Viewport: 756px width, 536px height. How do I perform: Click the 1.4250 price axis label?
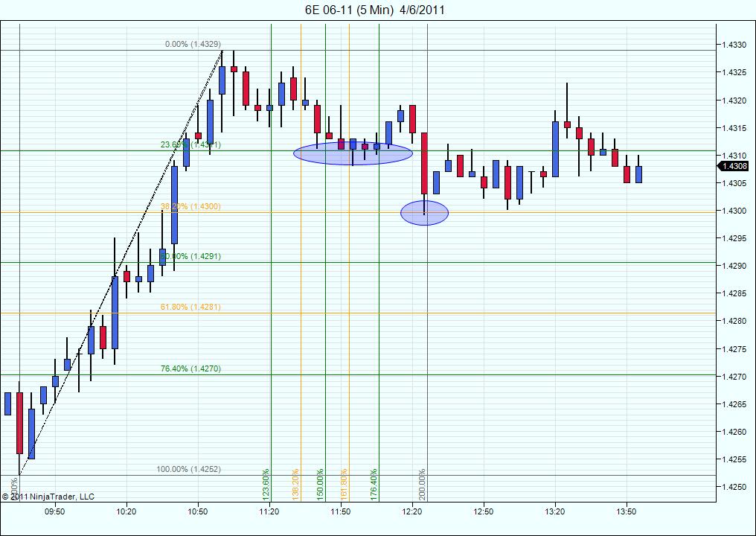coord(733,488)
